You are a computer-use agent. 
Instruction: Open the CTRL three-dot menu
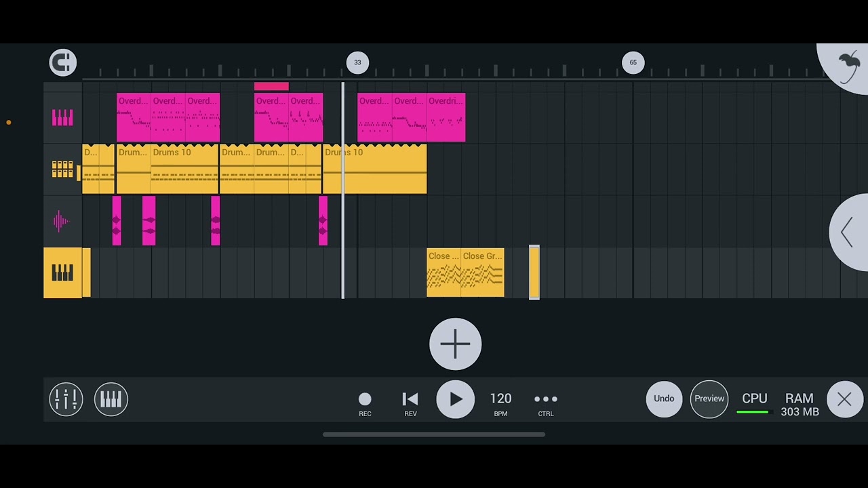[546, 403]
